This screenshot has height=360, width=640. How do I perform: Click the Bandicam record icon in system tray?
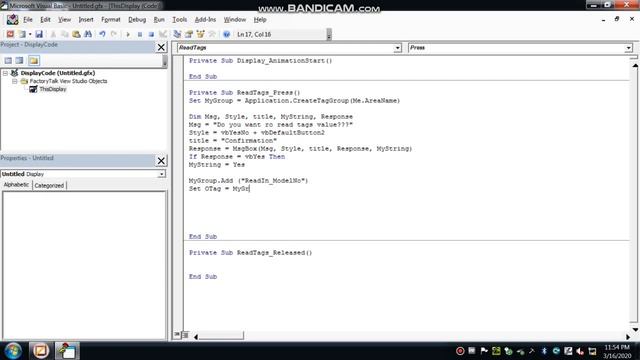click(x=460, y=351)
